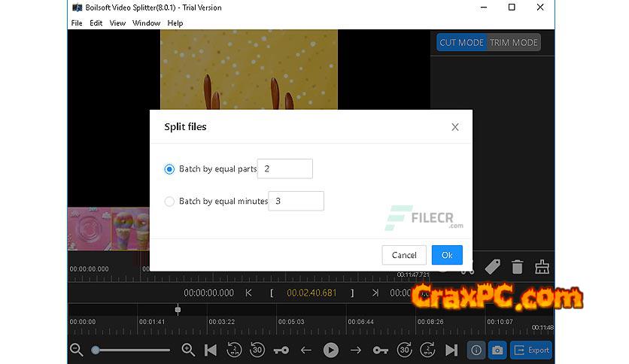
Task: Confirm the split with Ok
Action: pyautogui.click(x=447, y=255)
